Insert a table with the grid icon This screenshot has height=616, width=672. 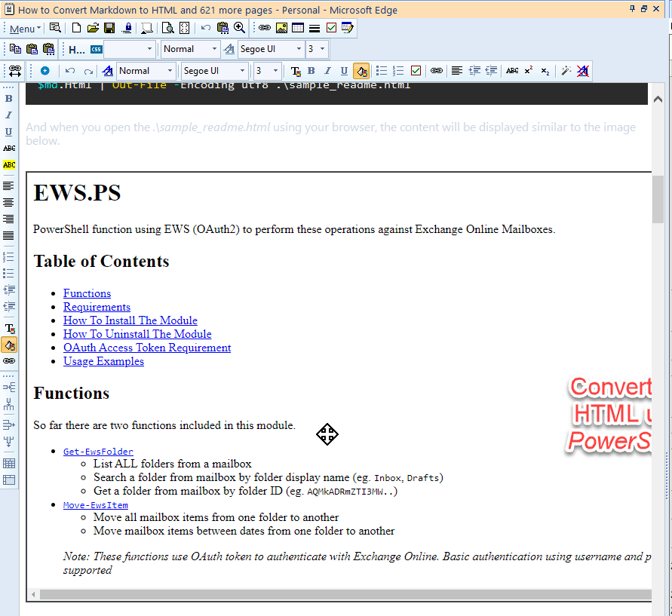click(298, 28)
